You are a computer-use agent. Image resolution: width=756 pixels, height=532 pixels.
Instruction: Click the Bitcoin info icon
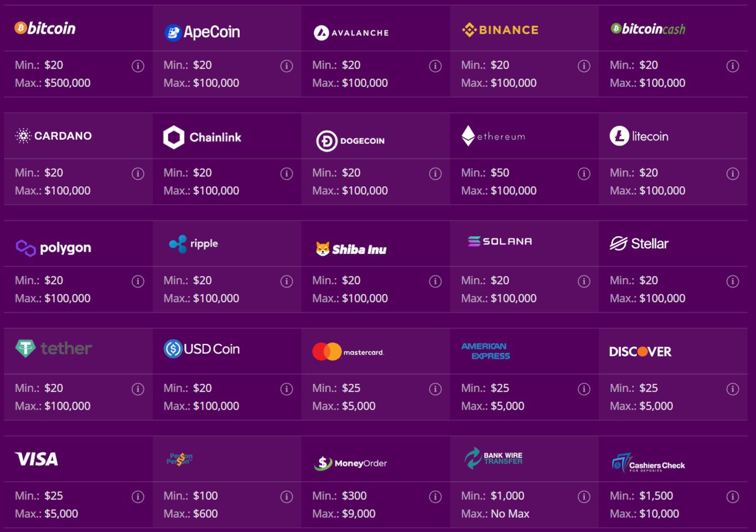pos(138,66)
